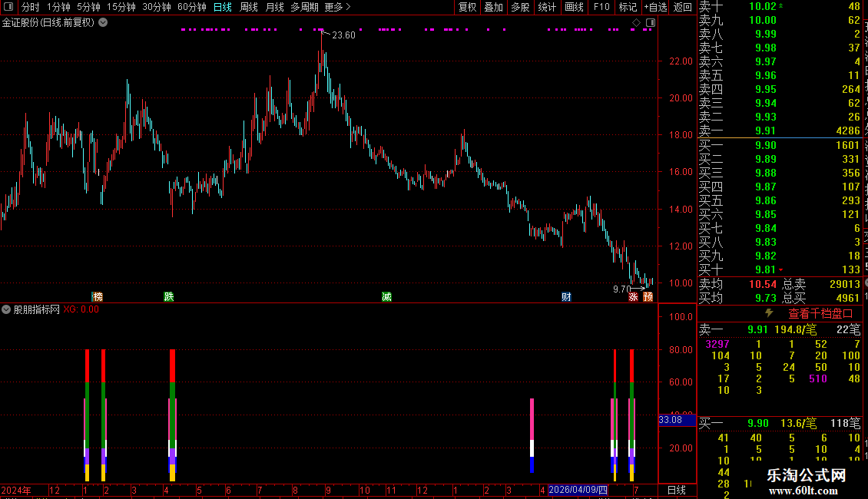
Task: Click the 买十 9.81 price level
Action: pyautogui.click(x=766, y=269)
